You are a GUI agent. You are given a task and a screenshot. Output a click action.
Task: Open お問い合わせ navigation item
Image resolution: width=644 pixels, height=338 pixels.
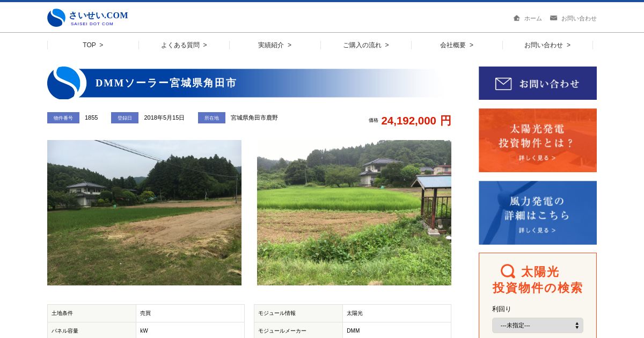click(x=547, y=45)
